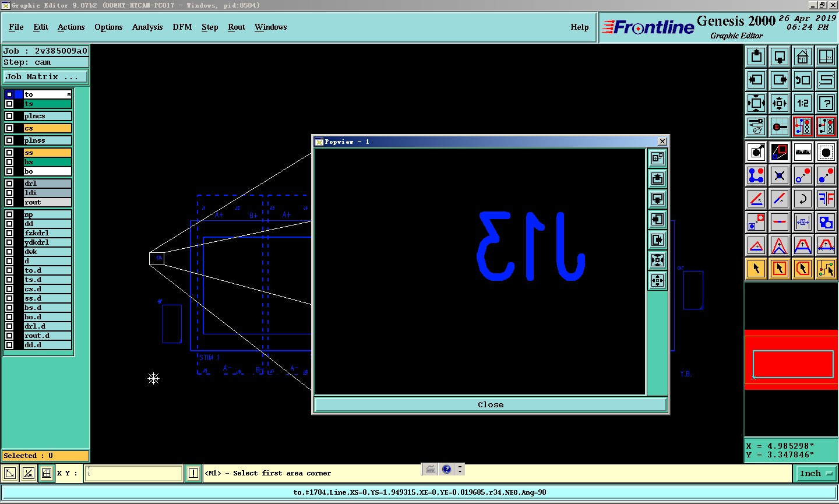Open the Actions menu
The height and width of the screenshot is (504, 839).
(71, 27)
